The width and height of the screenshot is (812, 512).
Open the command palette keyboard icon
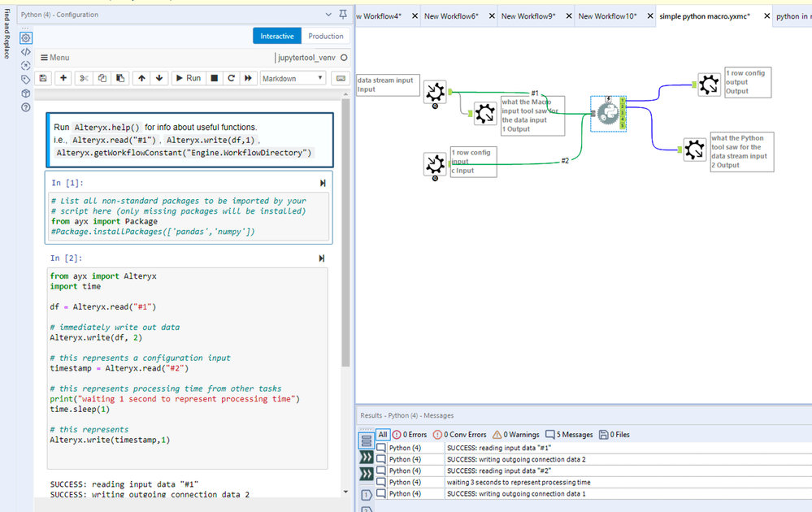click(x=341, y=78)
